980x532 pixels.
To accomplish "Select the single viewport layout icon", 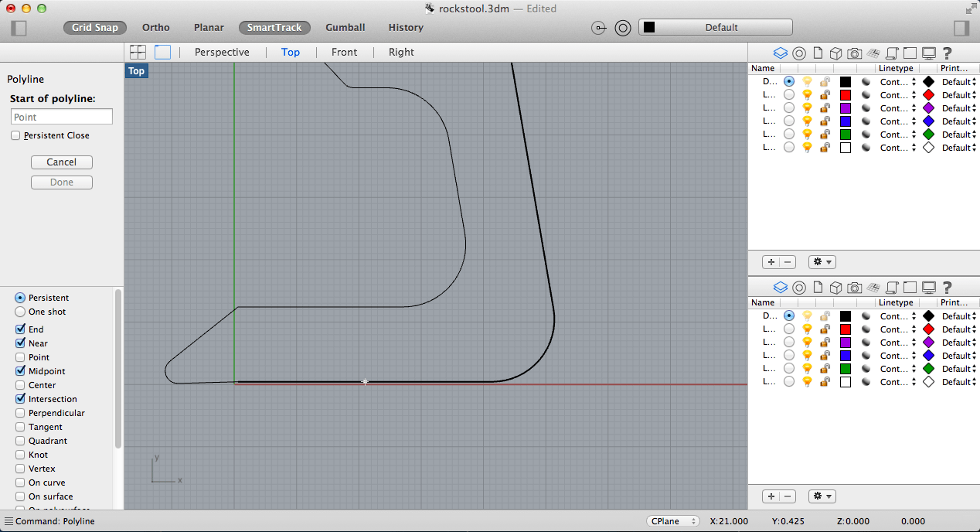I will pyautogui.click(x=162, y=52).
